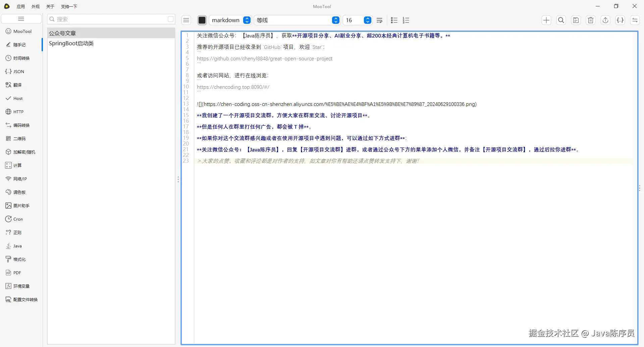Click the export upload icon
The height and width of the screenshot is (347, 644).
(x=605, y=20)
